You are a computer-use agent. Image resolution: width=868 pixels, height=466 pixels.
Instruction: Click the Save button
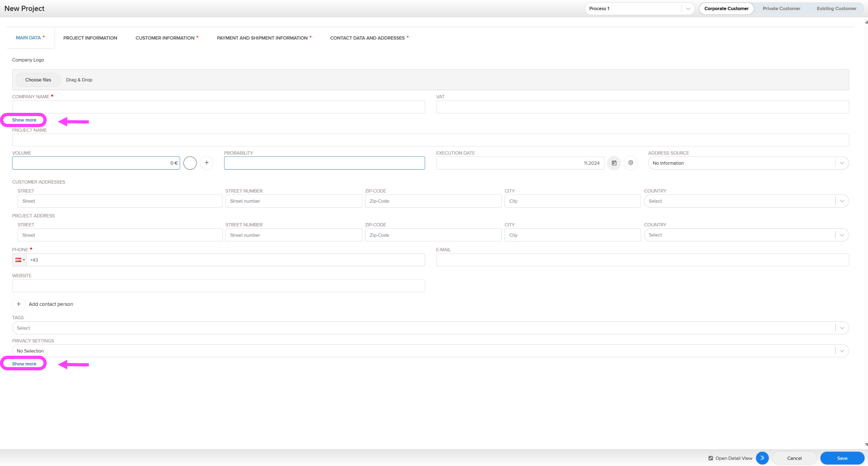coord(842,458)
